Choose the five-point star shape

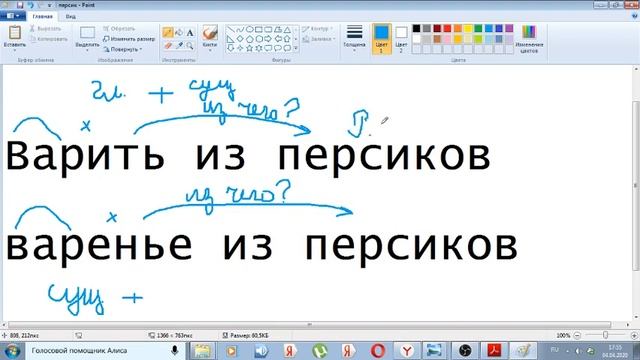[x=249, y=48]
